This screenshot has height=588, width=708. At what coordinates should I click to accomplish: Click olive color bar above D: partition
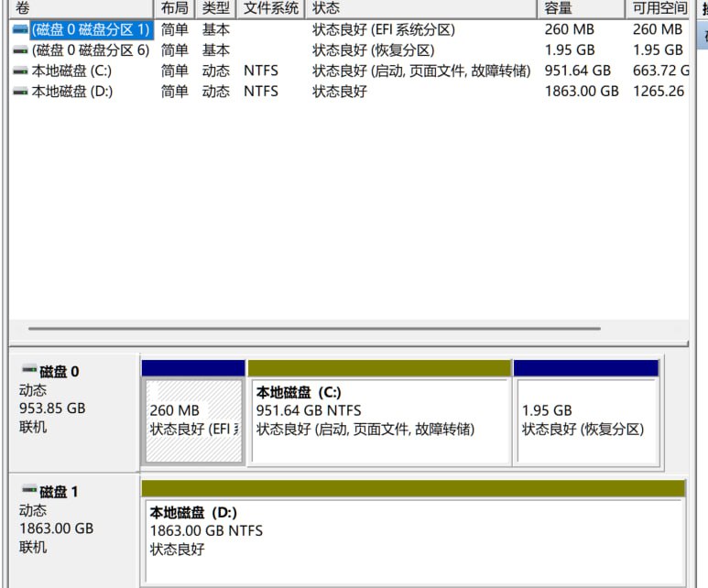(413, 489)
